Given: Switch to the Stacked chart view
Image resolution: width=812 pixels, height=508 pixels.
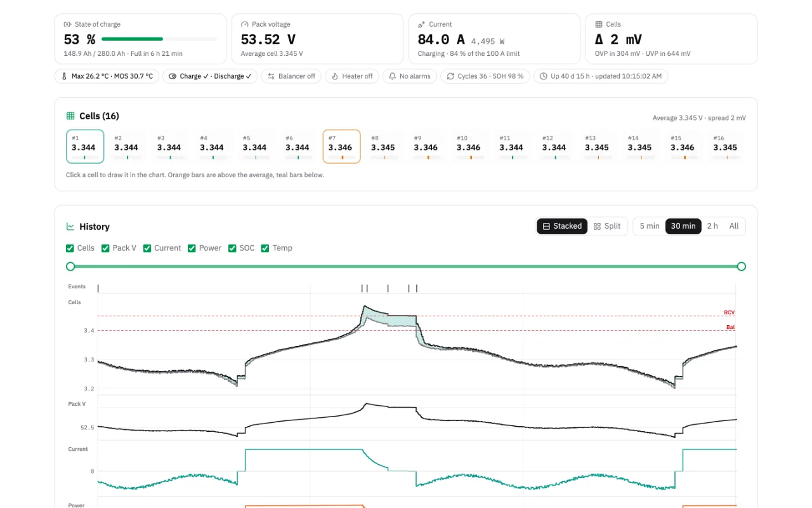Looking at the screenshot, I should [x=562, y=226].
